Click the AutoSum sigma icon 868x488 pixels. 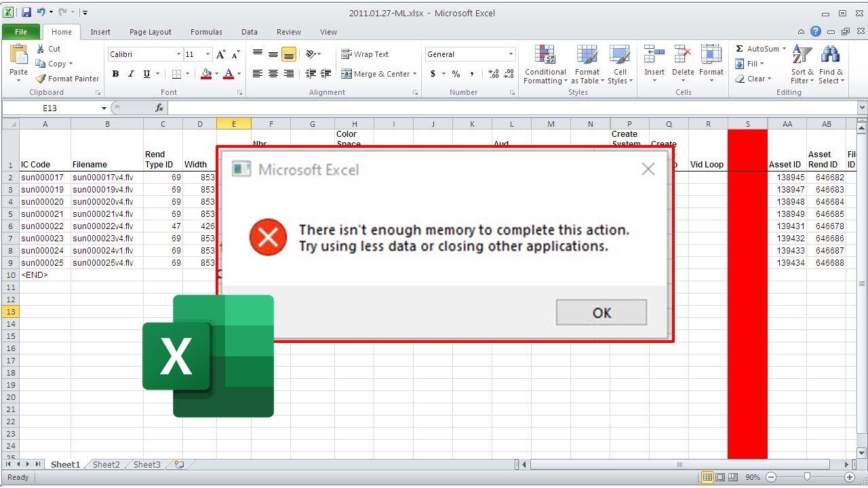(x=740, y=49)
